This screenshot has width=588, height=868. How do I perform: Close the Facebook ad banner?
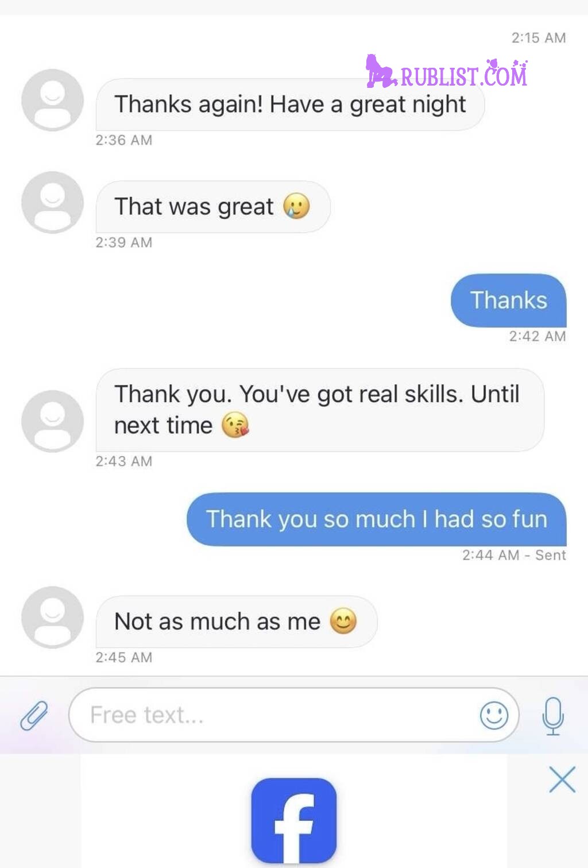click(x=562, y=780)
